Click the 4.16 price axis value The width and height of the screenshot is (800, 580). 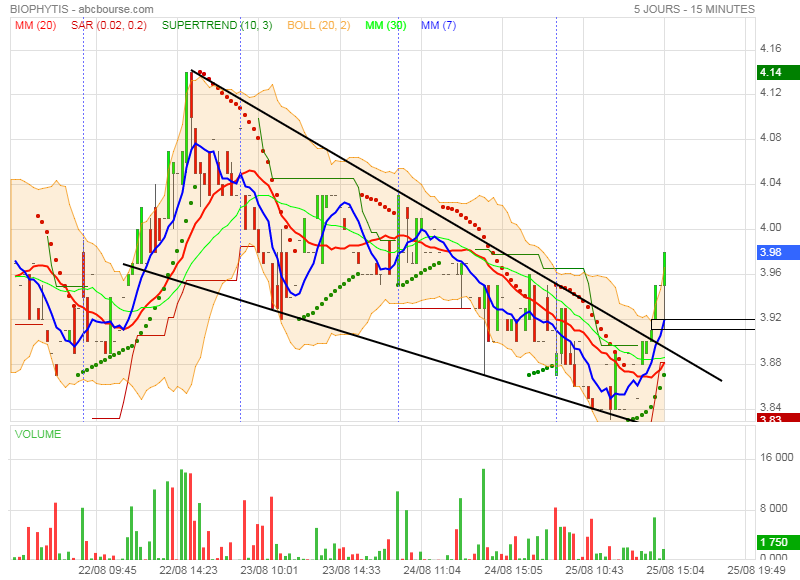pyautogui.click(x=770, y=48)
